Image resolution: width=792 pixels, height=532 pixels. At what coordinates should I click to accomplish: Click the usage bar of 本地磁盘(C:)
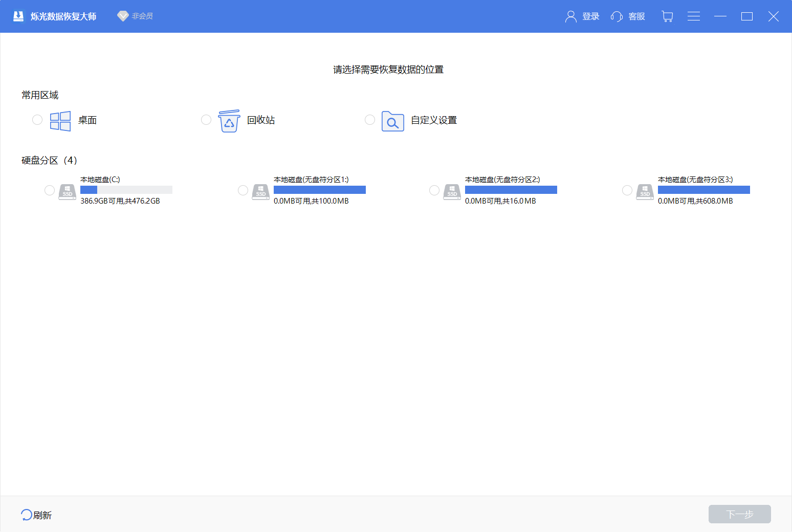click(126, 190)
